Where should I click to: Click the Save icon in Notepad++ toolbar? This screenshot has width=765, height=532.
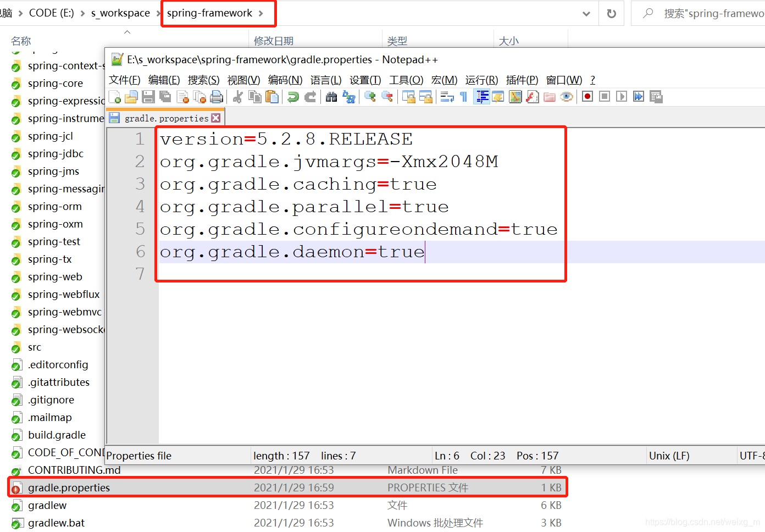tap(148, 97)
